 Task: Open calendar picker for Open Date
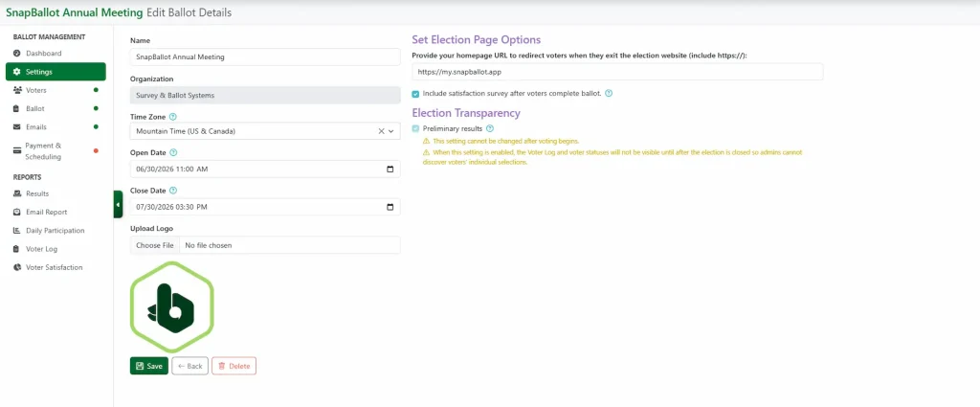pyautogui.click(x=390, y=170)
